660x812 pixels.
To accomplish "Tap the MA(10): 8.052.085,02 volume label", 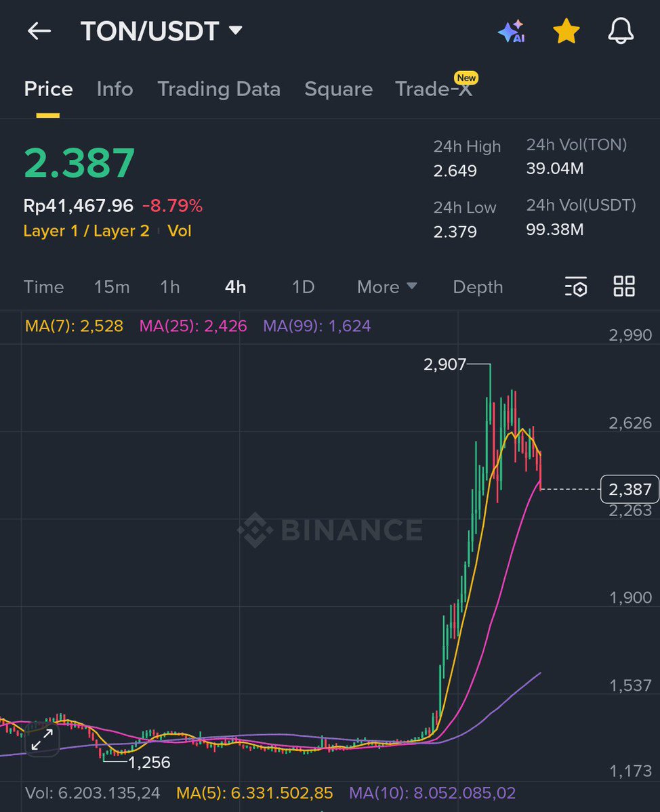I will (432, 793).
